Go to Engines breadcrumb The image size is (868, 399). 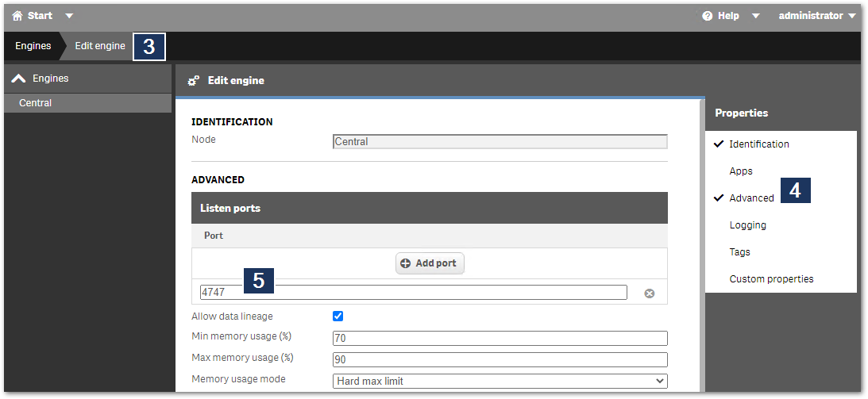coord(33,46)
